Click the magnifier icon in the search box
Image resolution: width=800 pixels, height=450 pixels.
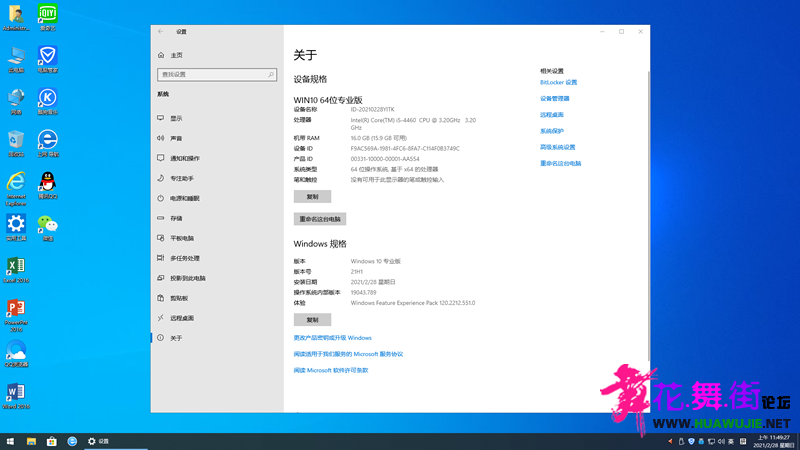coord(271,74)
